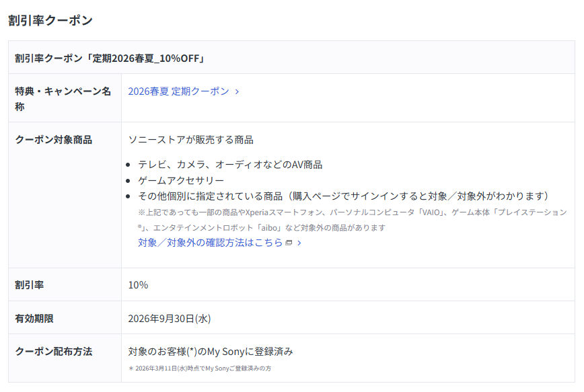Click the 割引率クーポン page heading

(50, 20)
